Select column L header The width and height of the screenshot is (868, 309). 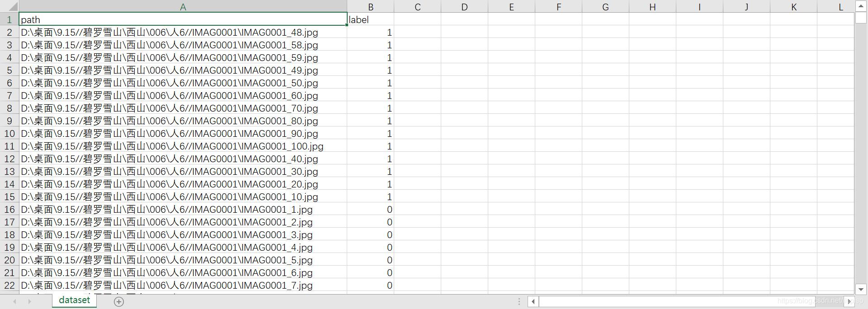(836, 6)
